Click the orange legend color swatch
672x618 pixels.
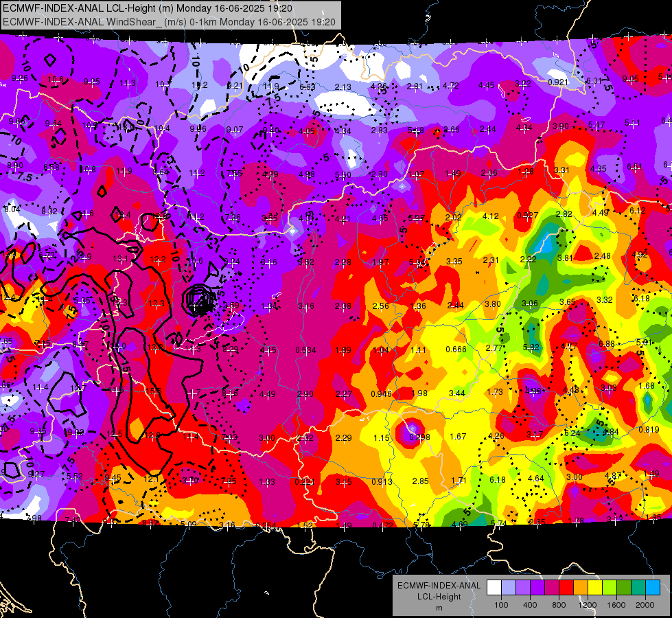pos(580,587)
